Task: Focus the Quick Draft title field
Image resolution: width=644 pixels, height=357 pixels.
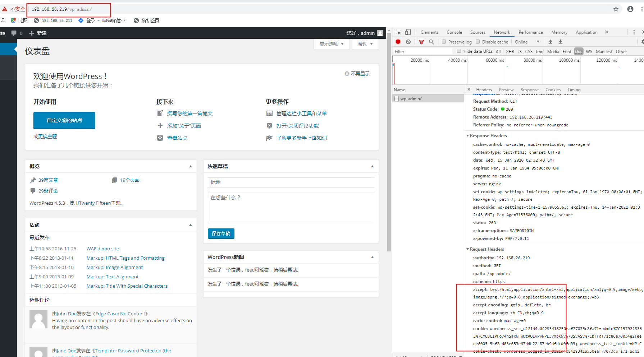Action: point(291,182)
